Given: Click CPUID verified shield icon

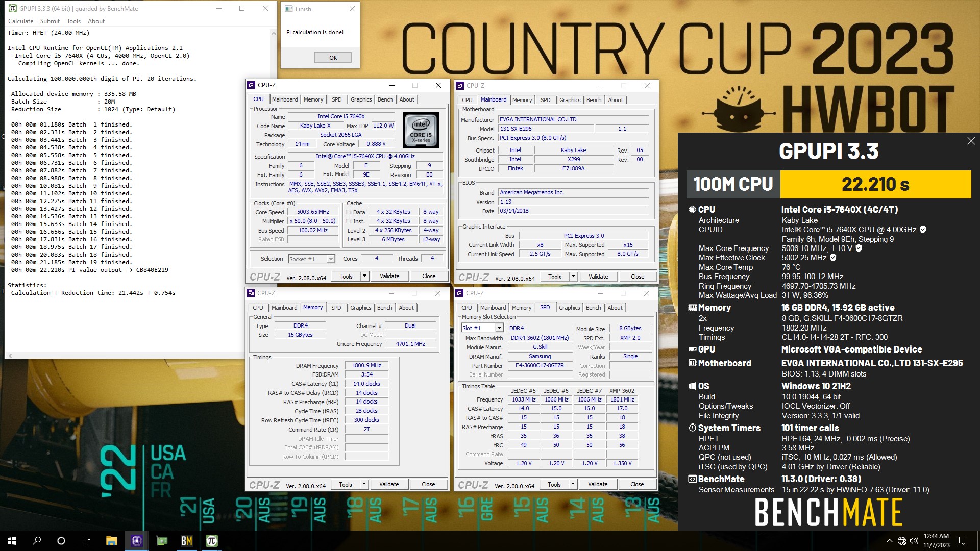Looking at the screenshot, I should pyautogui.click(x=923, y=230).
